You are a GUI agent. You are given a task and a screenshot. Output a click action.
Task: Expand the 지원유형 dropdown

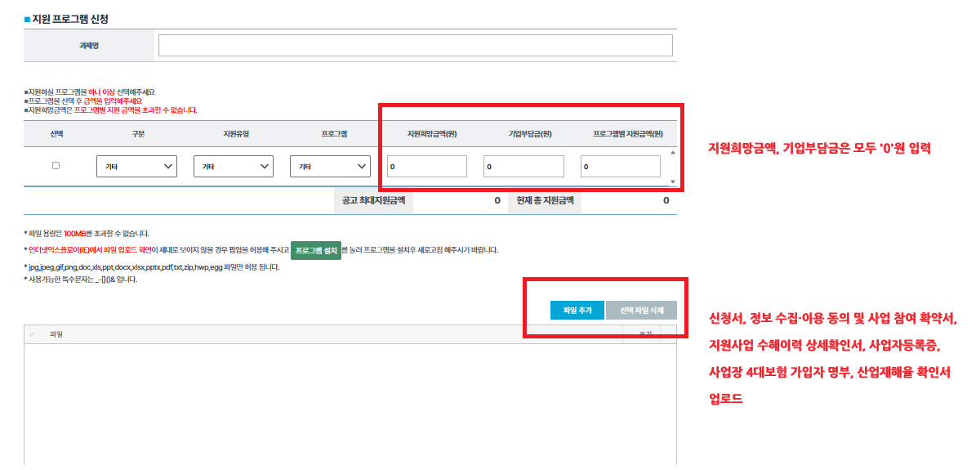[x=233, y=167]
